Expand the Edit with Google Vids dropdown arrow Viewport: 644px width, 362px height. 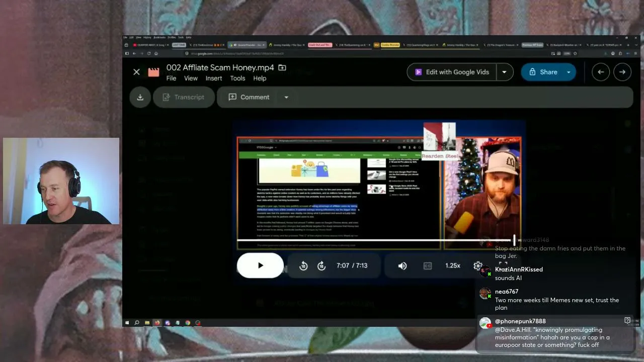(504, 72)
